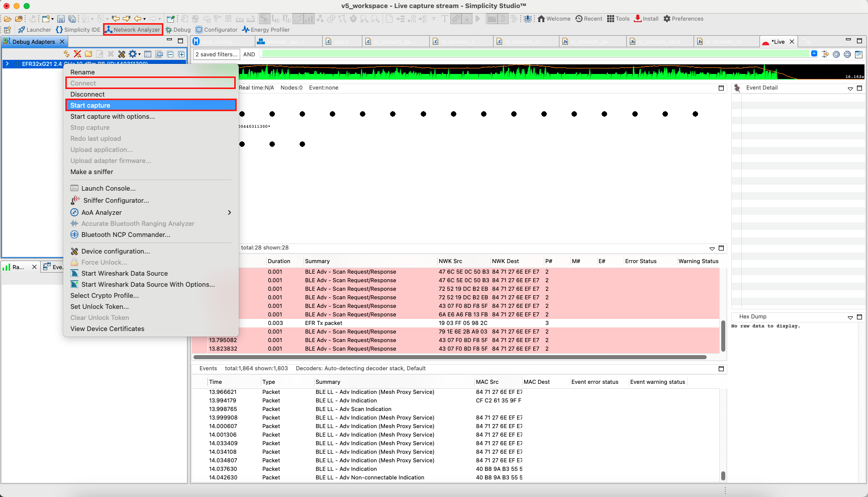Open the Debug perspective
The height and width of the screenshot is (497, 868).
tap(178, 30)
